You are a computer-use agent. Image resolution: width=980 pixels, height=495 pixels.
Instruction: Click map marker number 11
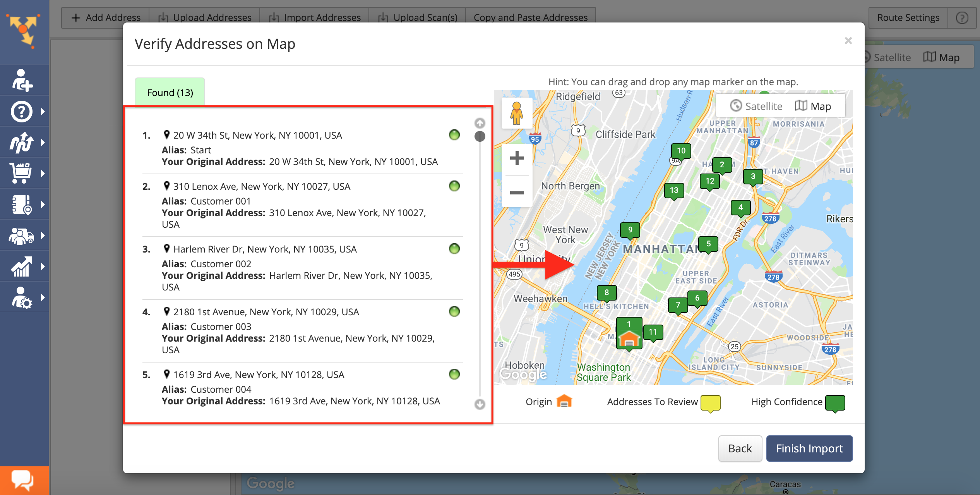(x=653, y=333)
